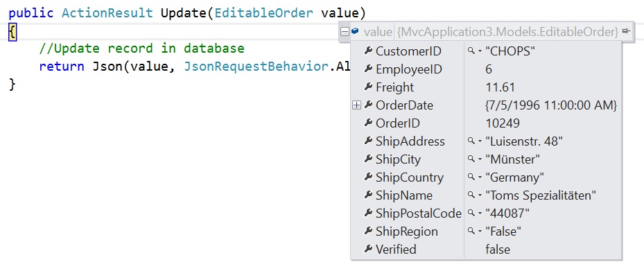The height and width of the screenshot is (271, 644).
Task: Select the Freight value 11.61
Action: (501, 87)
